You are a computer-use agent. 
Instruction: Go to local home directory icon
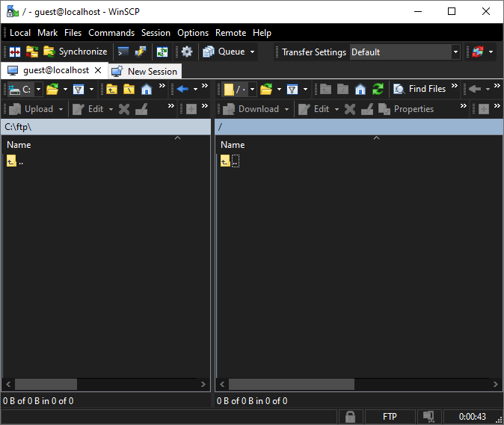tap(147, 89)
